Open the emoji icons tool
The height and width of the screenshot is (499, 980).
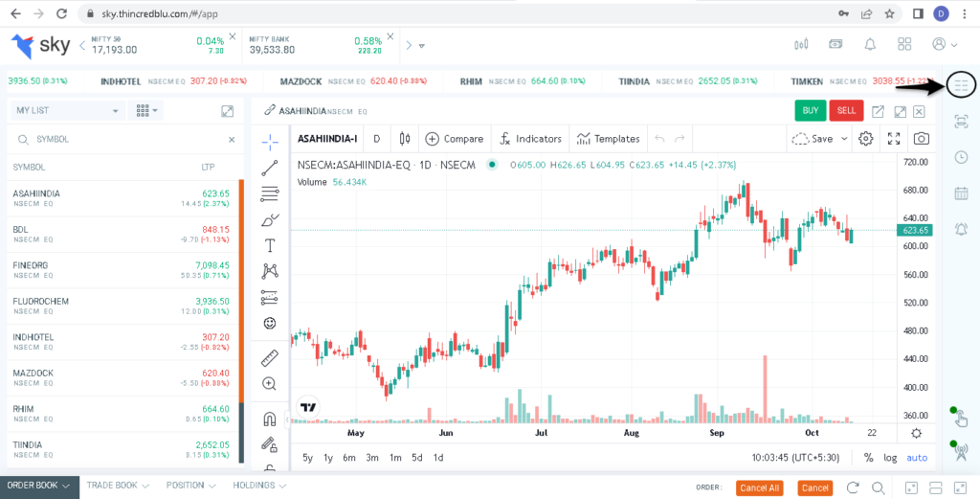[270, 324]
